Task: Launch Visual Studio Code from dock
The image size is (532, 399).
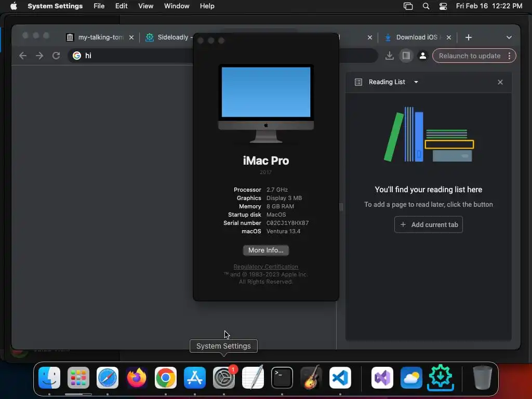Action: coord(340,378)
